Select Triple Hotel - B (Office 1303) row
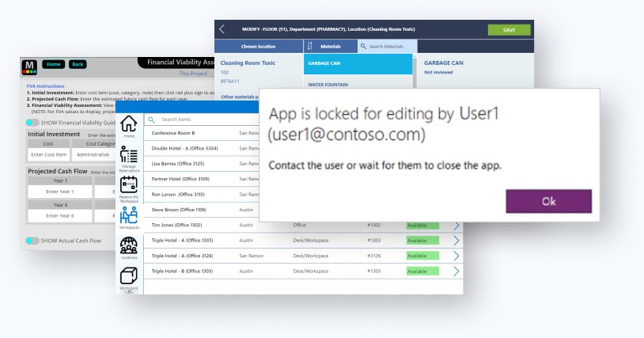644x338 pixels. click(304, 271)
